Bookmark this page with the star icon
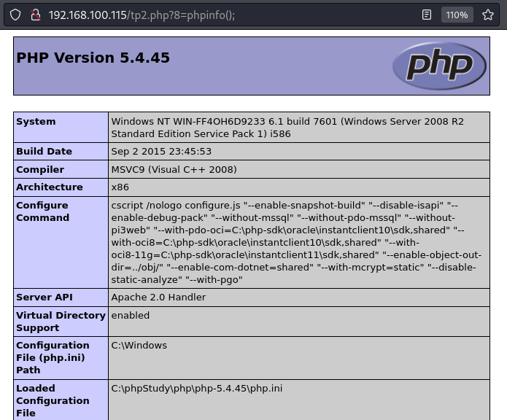The height and width of the screenshot is (420, 507). coord(487,15)
